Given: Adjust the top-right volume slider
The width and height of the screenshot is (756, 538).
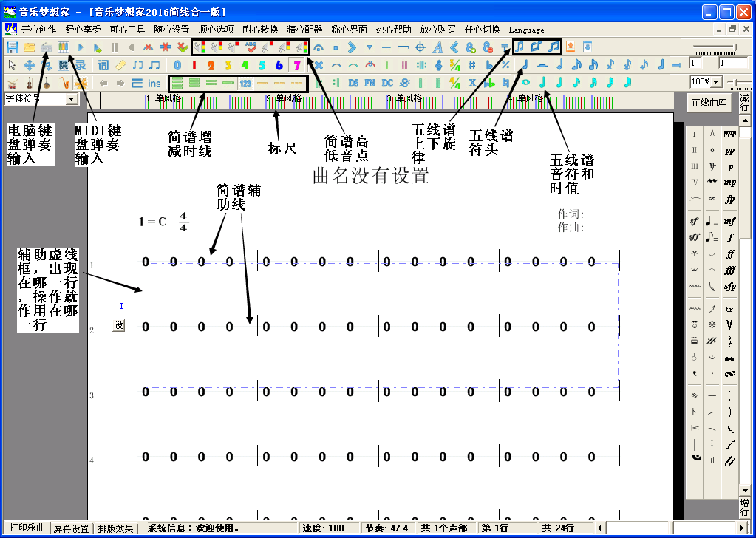Looking at the screenshot, I should pyautogui.click(x=715, y=47).
